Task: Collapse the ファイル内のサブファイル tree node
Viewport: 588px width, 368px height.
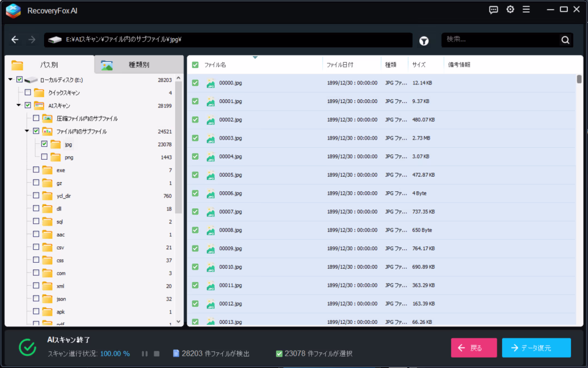Action: (x=27, y=131)
